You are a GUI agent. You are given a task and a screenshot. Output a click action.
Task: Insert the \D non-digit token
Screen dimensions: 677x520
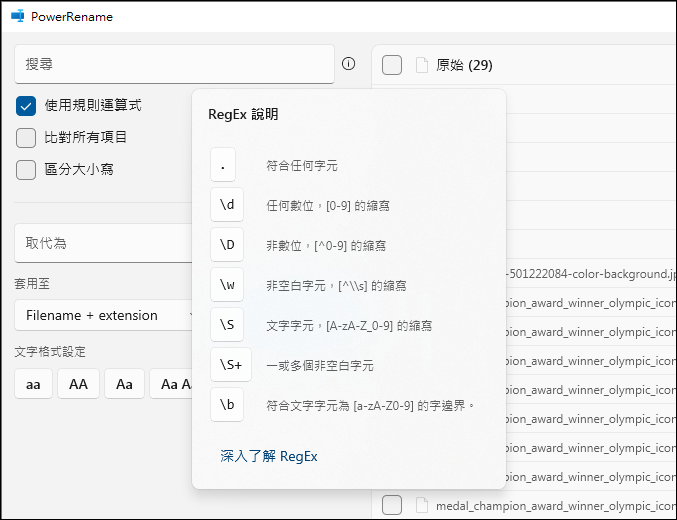click(227, 245)
